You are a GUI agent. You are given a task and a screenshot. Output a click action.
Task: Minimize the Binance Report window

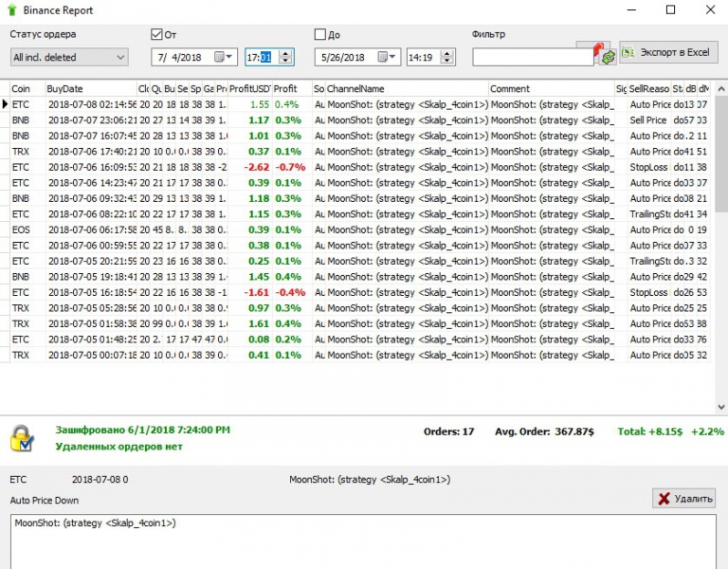[631, 9]
